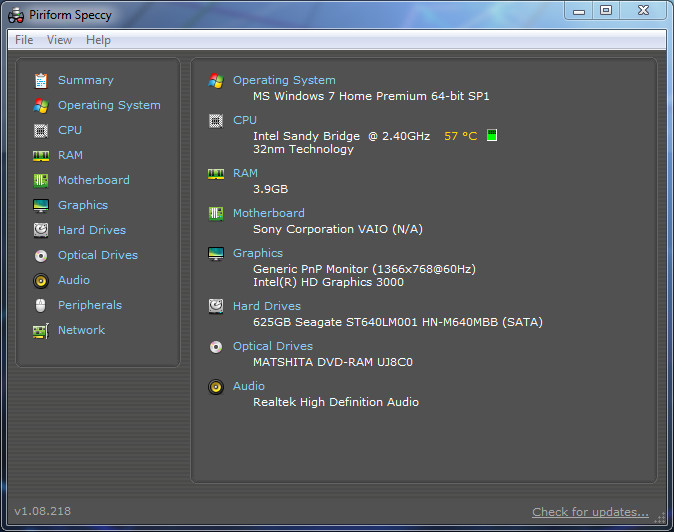
Task: Minimize the Speccy window
Action: [579, 11]
